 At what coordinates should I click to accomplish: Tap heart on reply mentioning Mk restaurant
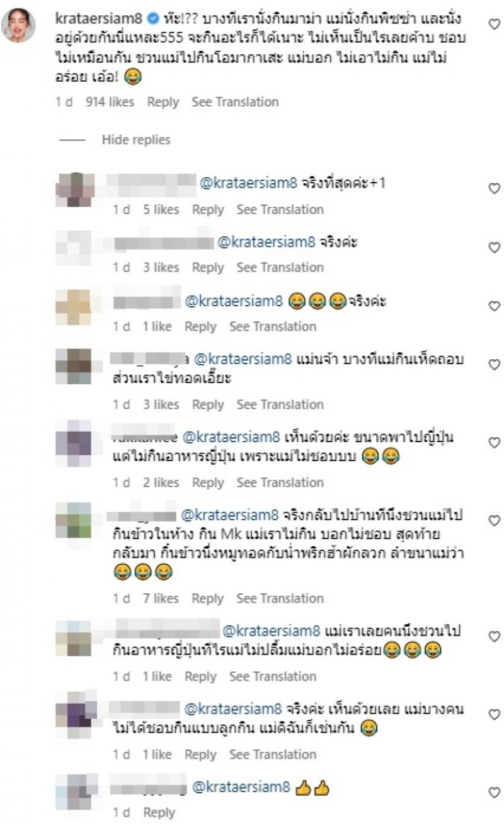point(495,520)
